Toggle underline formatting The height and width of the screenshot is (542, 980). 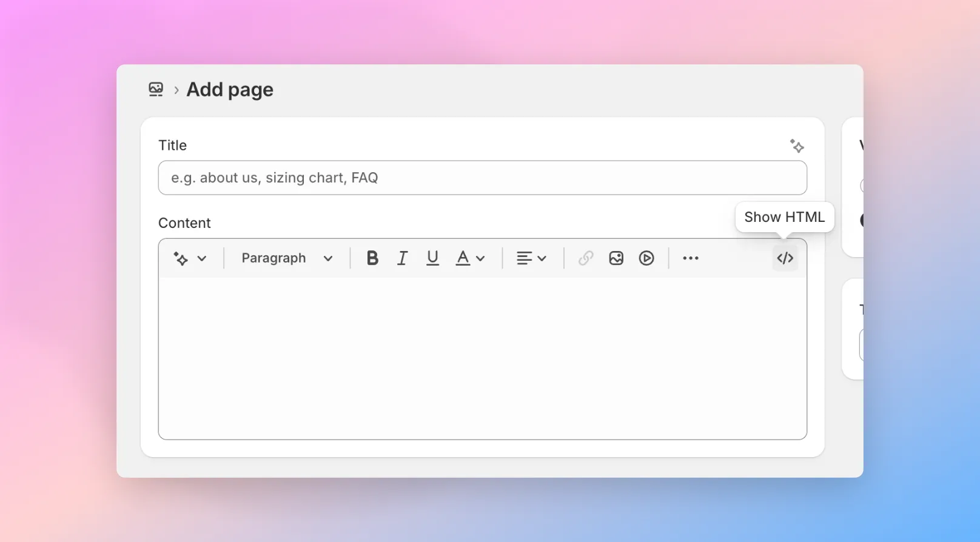432,258
